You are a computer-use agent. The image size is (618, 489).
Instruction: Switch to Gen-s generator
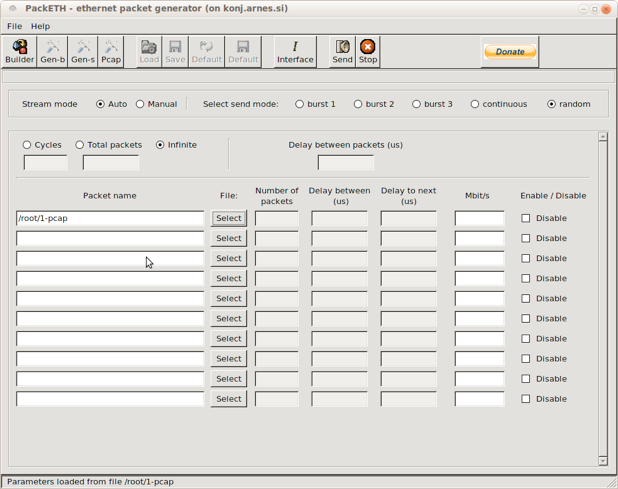(x=83, y=52)
